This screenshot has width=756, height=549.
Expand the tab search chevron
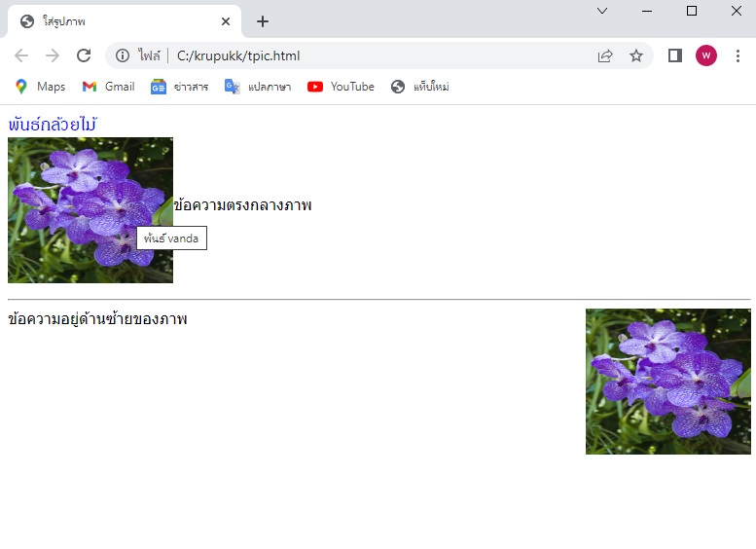point(601,11)
